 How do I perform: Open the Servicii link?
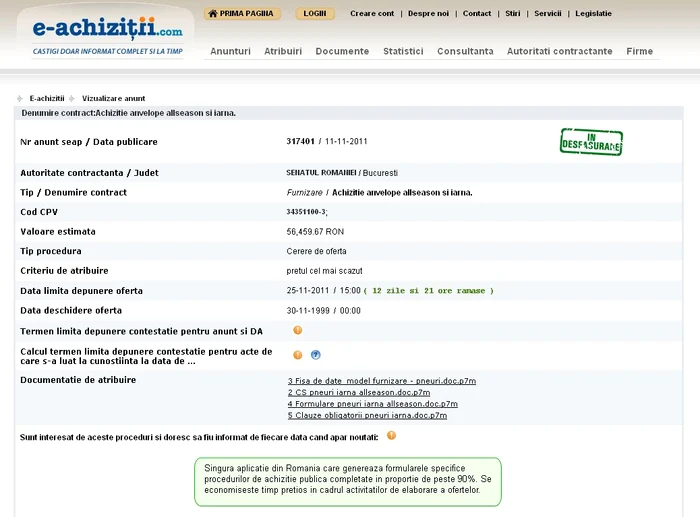point(548,13)
